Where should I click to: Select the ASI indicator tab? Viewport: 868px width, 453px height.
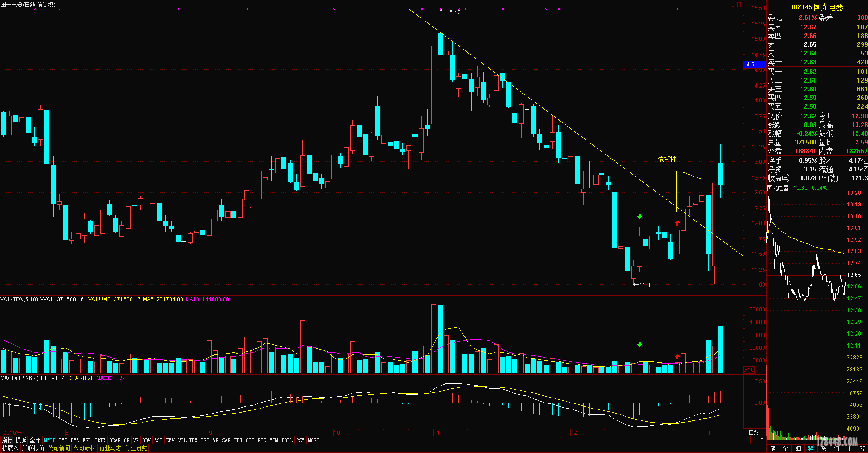coord(159,440)
